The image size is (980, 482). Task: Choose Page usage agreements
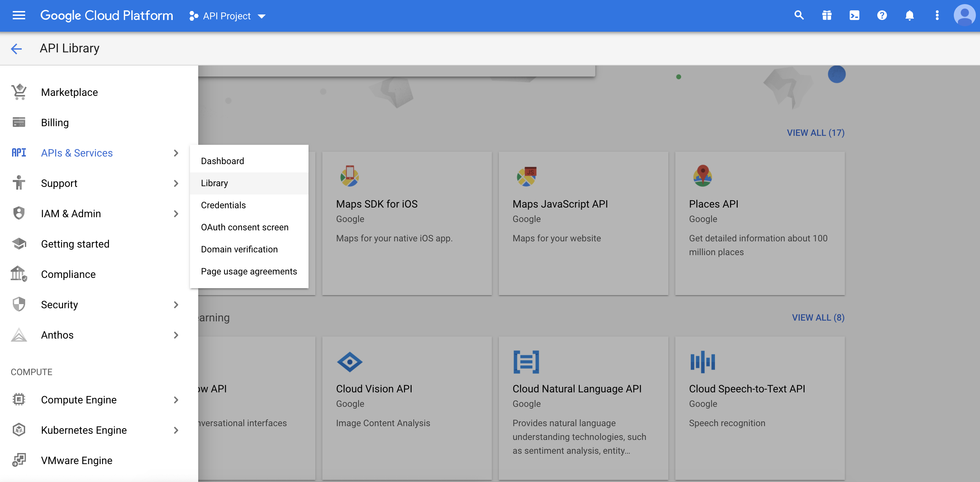(x=249, y=271)
